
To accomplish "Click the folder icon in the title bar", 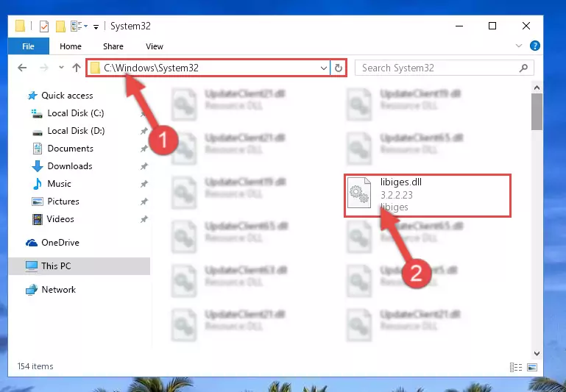I will click(20, 26).
